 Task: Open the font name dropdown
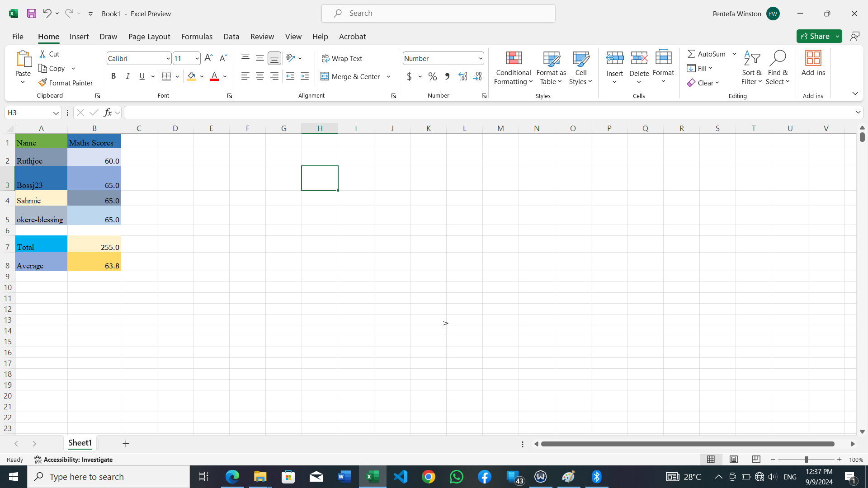(x=168, y=58)
